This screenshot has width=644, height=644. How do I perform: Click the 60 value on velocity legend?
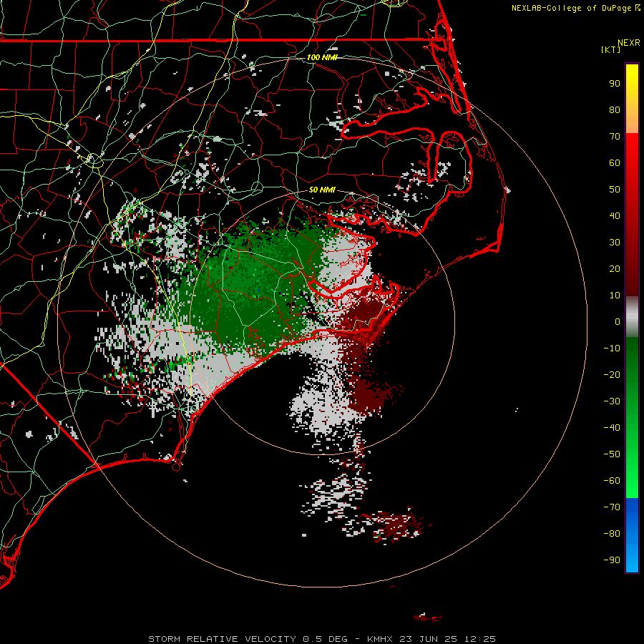pos(615,162)
